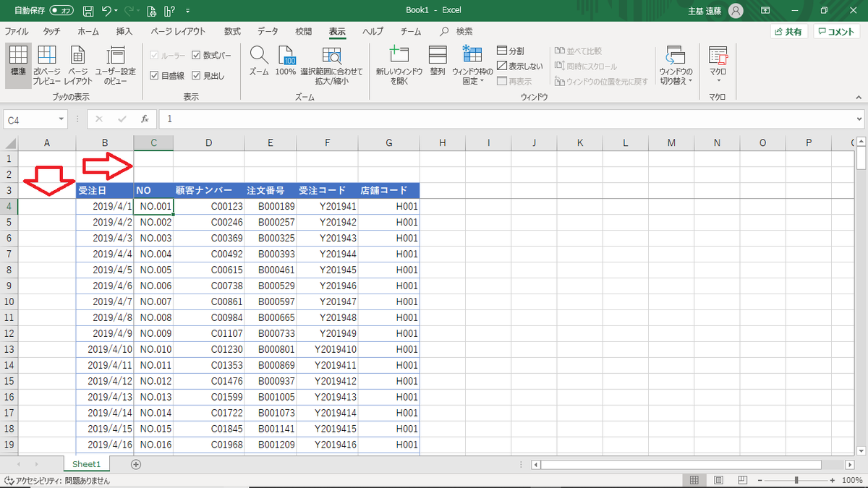This screenshot has height=488, width=868.
Task: Select the 改ページプレビュー view icon
Action: (46, 64)
